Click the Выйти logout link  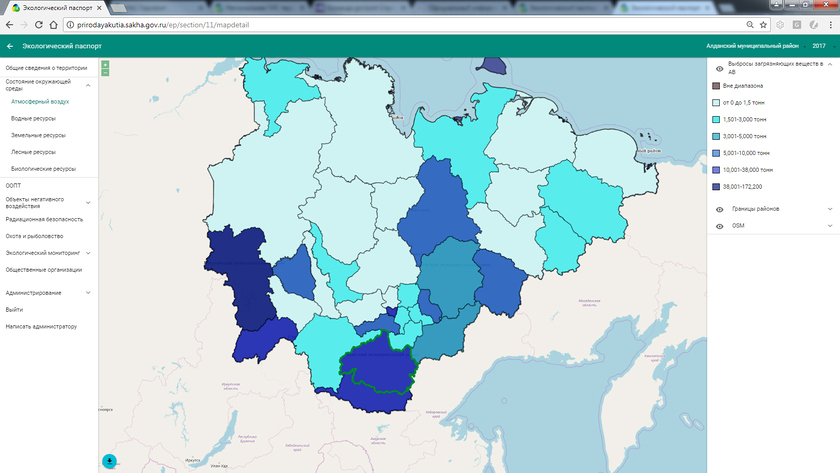(x=14, y=310)
